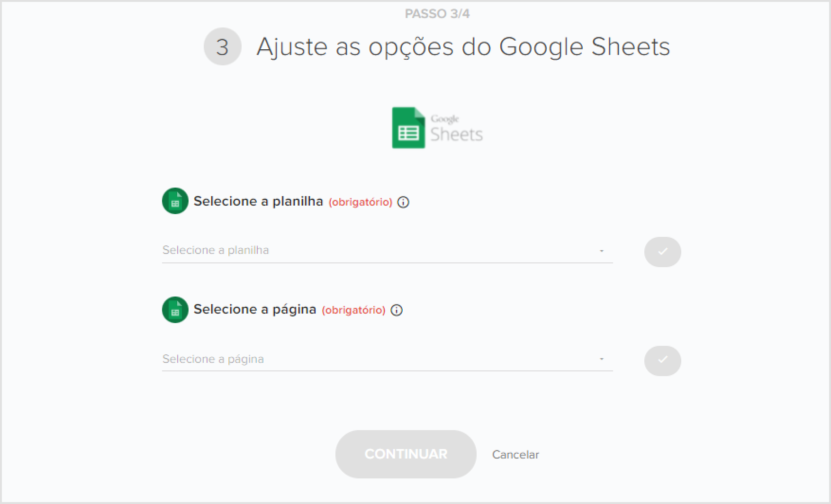Confirm planilha selection with the checkmark button

662,252
